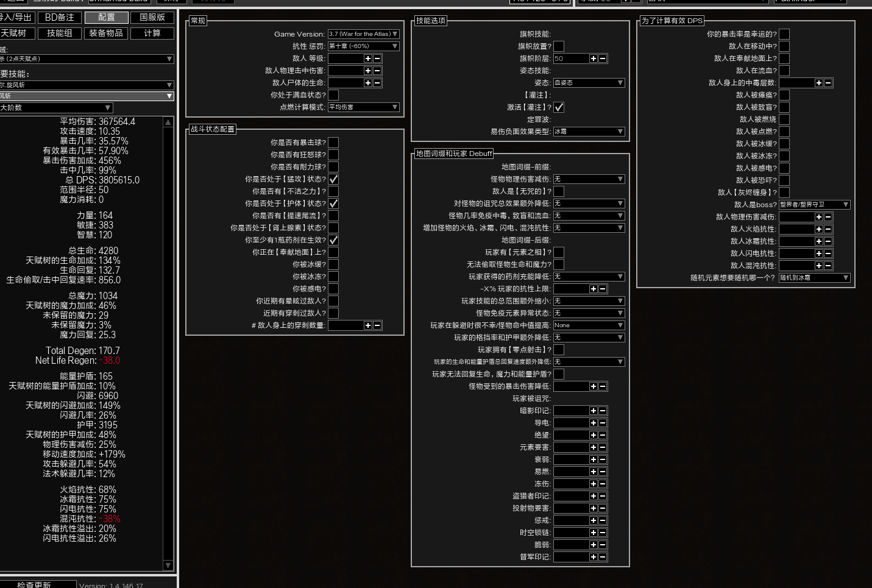This screenshot has height=588, width=872.
Task: Decrease 敌人火焰抗性 using minus button
Action: [828, 229]
